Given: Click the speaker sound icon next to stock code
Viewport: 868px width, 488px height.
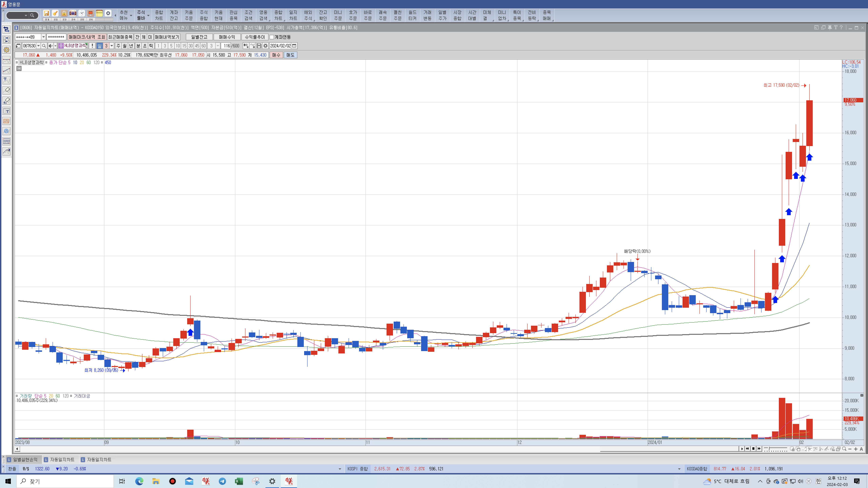Looking at the screenshot, I should [x=51, y=46].
